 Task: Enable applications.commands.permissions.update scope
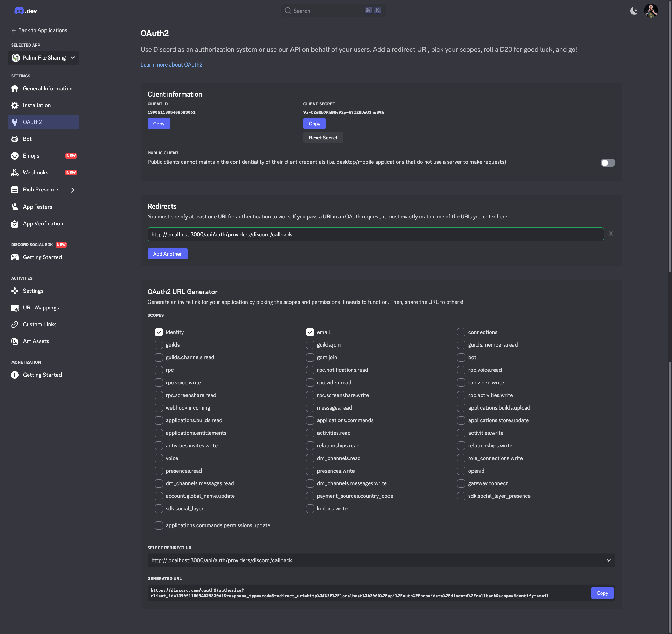(159, 525)
